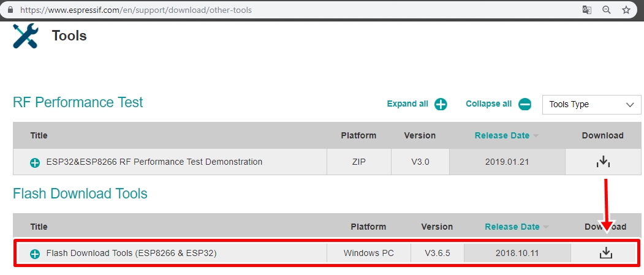Screen dimensions: 644x275
Task: Download the Flash Download Tools package
Action: (x=605, y=253)
